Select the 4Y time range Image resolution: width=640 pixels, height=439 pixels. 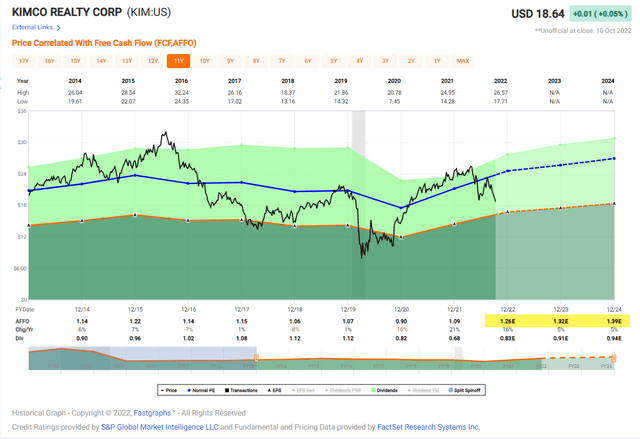click(x=359, y=61)
